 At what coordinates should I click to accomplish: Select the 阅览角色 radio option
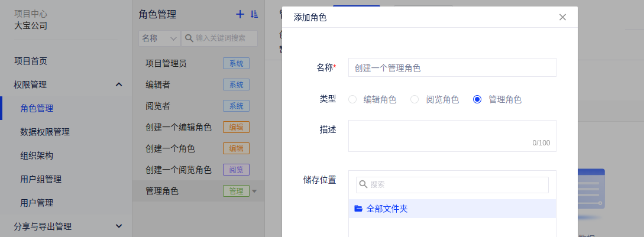[415, 99]
